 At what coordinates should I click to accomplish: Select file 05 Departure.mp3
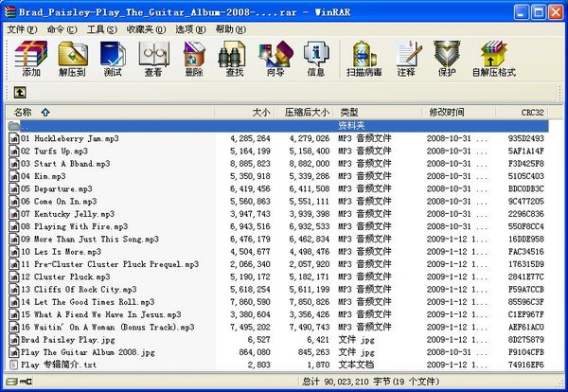point(57,188)
